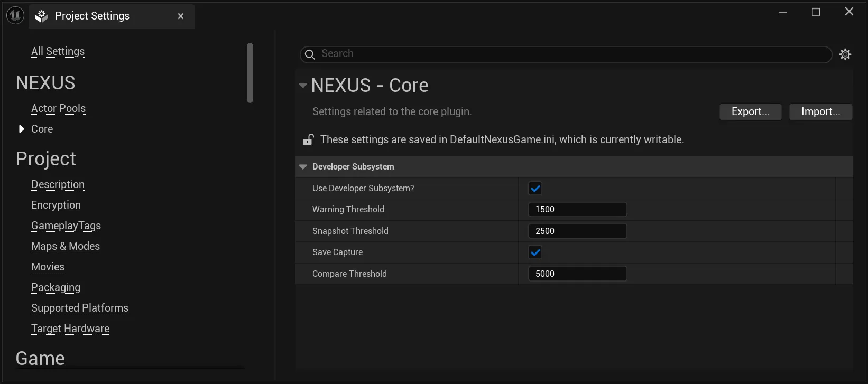
Task: Focus the Search settings field
Action: tap(566, 54)
